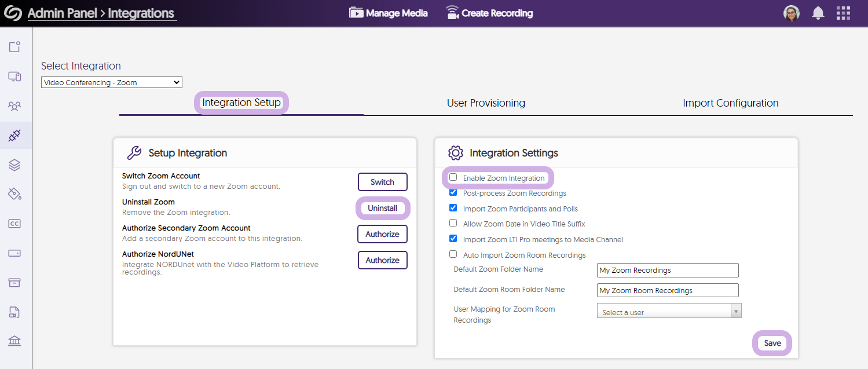Click the Authorize NordUNet heading text
868x369 pixels.
tap(158, 254)
